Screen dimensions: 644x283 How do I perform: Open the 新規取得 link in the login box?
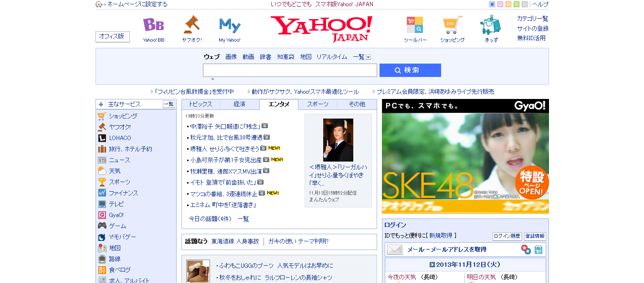[441, 236]
